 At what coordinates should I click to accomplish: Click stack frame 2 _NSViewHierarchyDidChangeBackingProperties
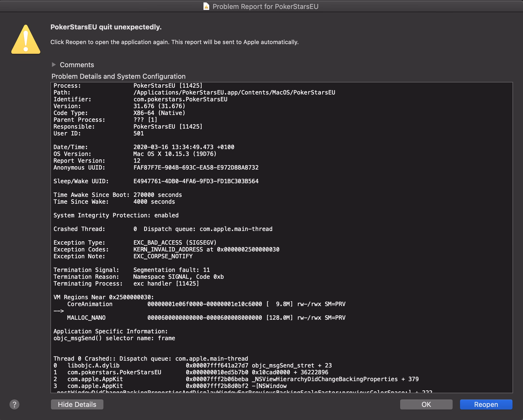[x=236, y=379]
